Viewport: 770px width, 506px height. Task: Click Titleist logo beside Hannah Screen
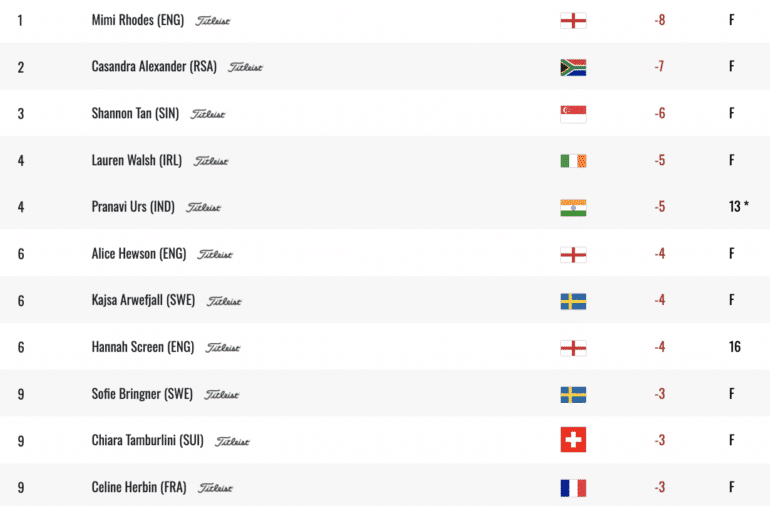click(222, 347)
